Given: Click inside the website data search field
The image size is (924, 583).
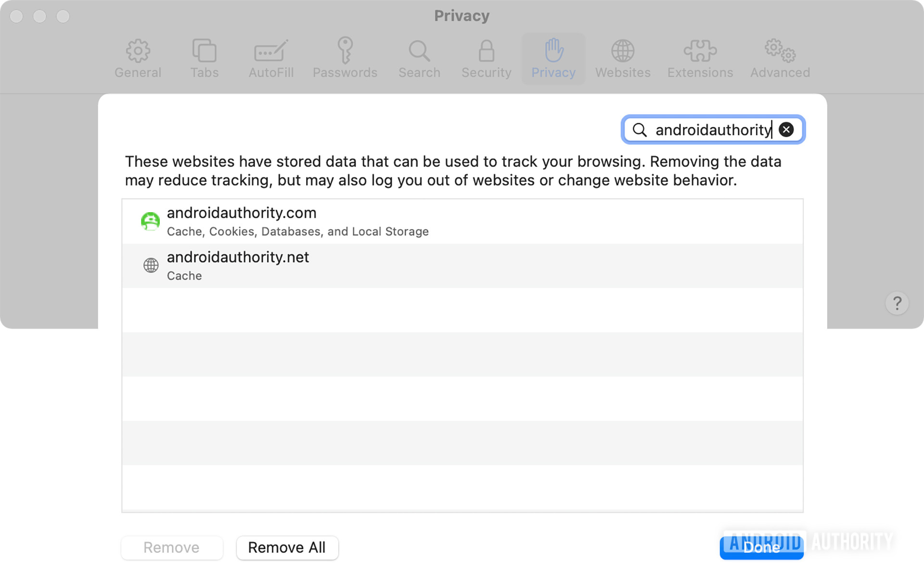Looking at the screenshot, I should point(712,130).
